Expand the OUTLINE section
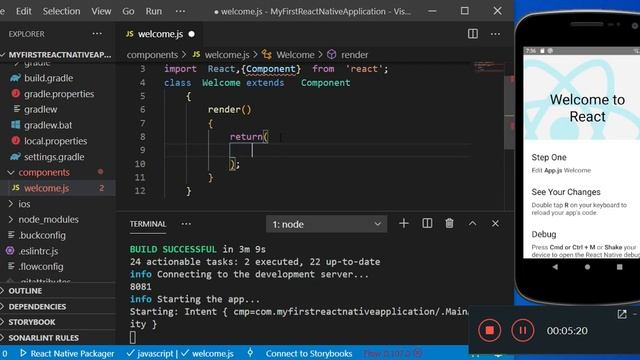This screenshot has height=360, width=640. click(25, 291)
